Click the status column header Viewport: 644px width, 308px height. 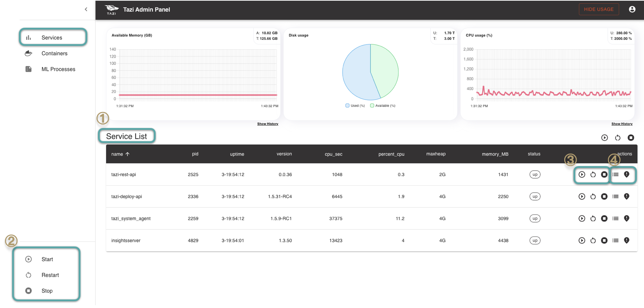point(534,154)
